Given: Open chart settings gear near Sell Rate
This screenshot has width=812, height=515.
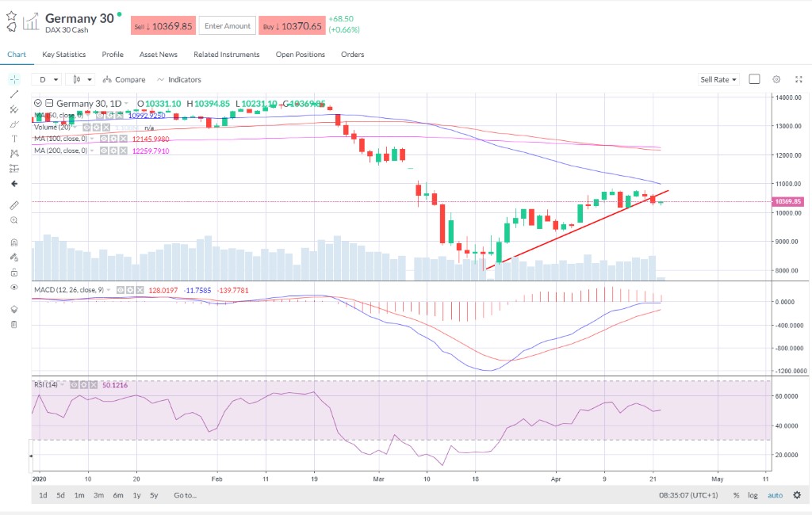Looking at the screenshot, I should click(x=776, y=79).
